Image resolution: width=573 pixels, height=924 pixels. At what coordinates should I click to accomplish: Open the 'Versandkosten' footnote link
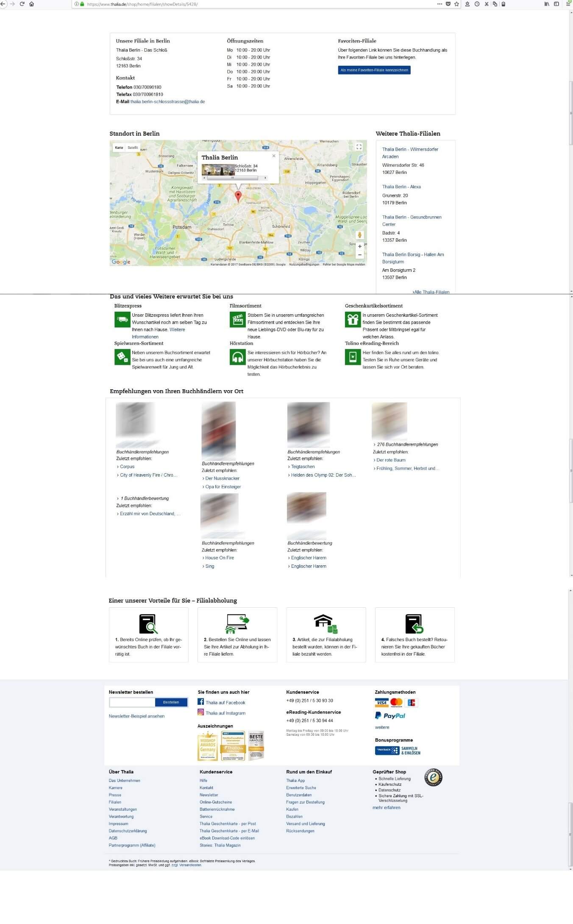pos(190,865)
